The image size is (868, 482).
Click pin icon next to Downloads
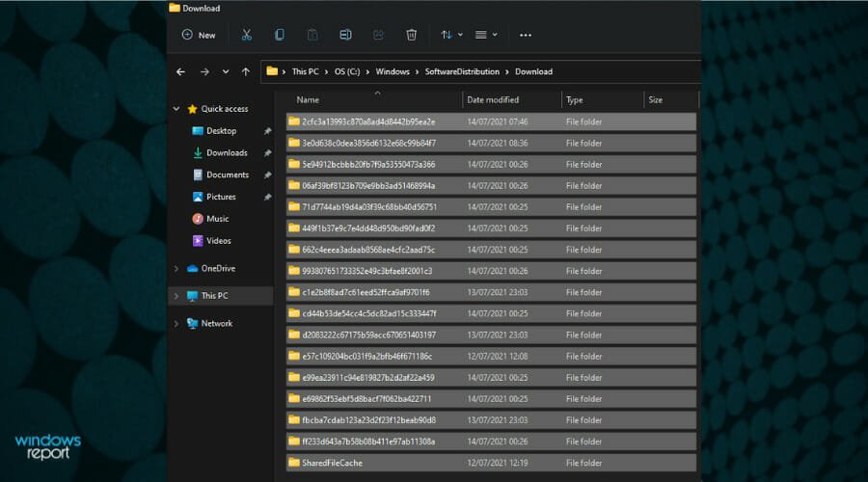tap(267, 152)
